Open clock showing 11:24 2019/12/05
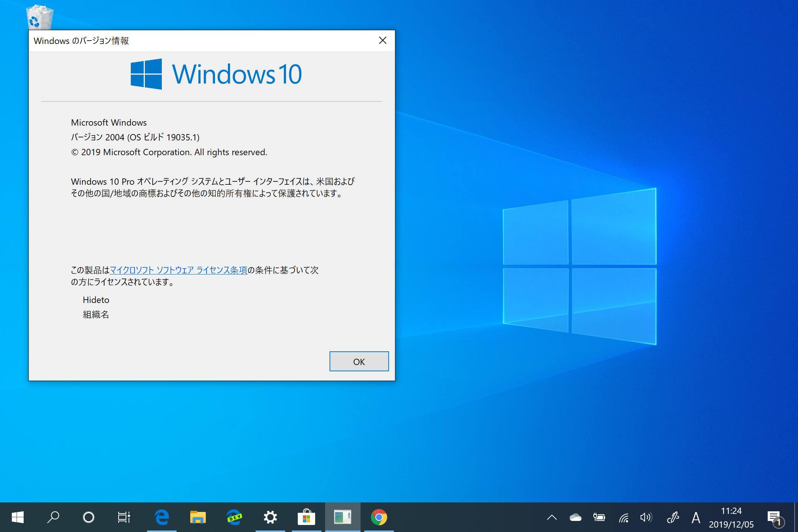The image size is (798, 532). (731, 517)
